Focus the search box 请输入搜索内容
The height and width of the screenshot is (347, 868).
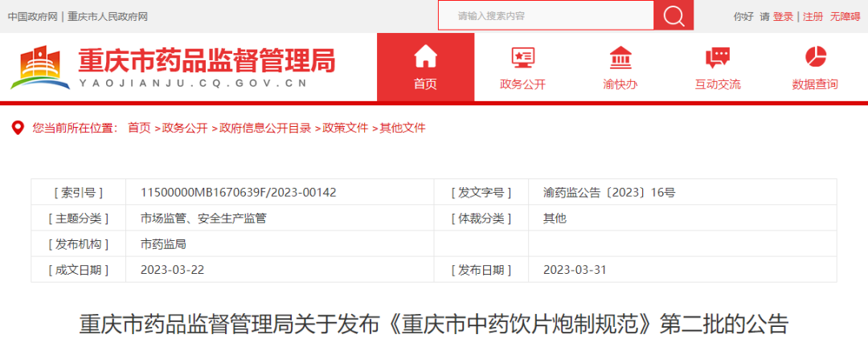pyautogui.click(x=546, y=15)
